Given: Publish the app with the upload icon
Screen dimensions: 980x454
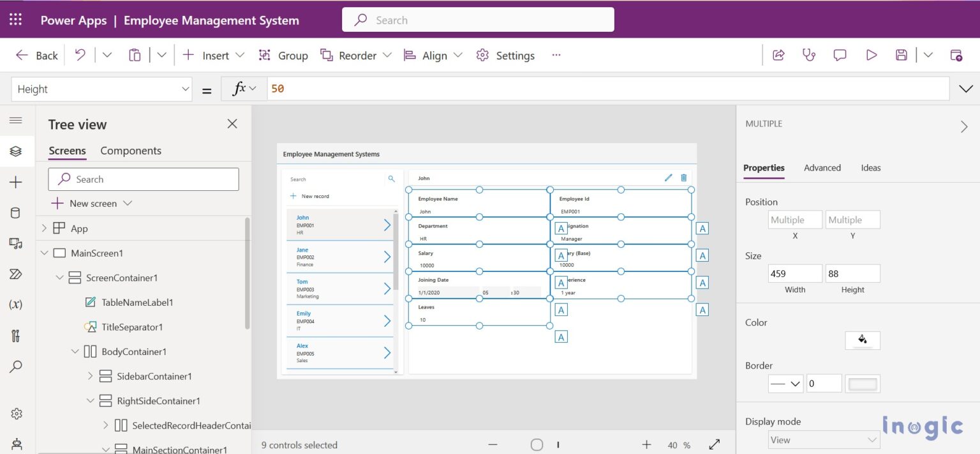Looking at the screenshot, I should [957, 55].
